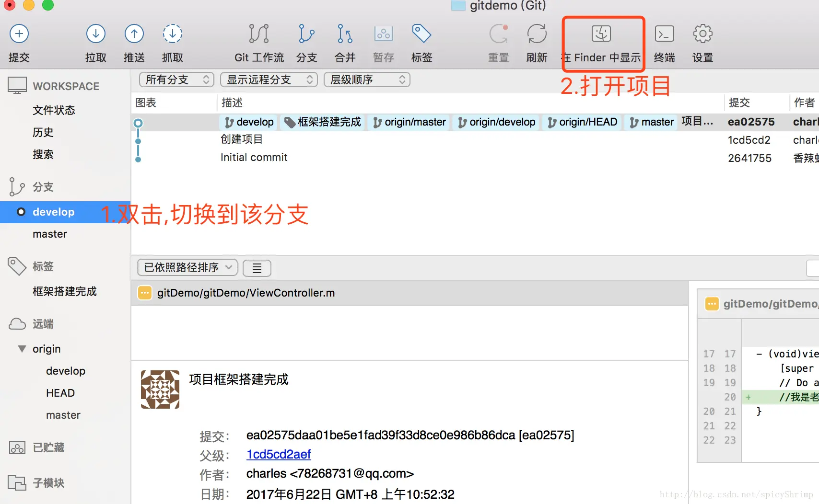
Task: Click the commit title 项目框架搭建完成
Action: (x=239, y=379)
